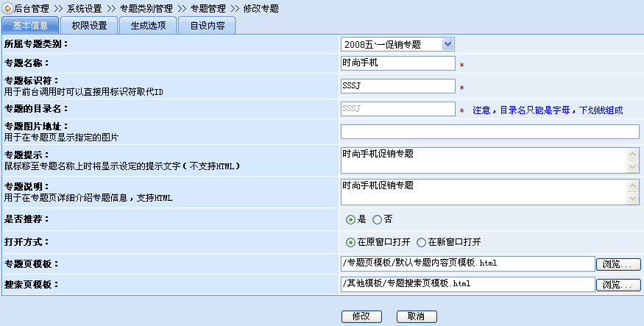
Task: Select the 自设内容 tab
Action: click(208, 26)
